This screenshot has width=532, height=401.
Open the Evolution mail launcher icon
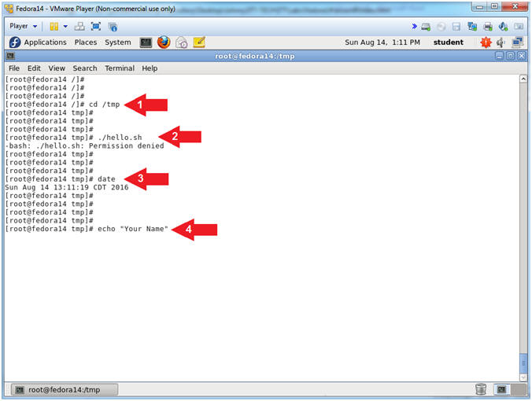(182, 42)
